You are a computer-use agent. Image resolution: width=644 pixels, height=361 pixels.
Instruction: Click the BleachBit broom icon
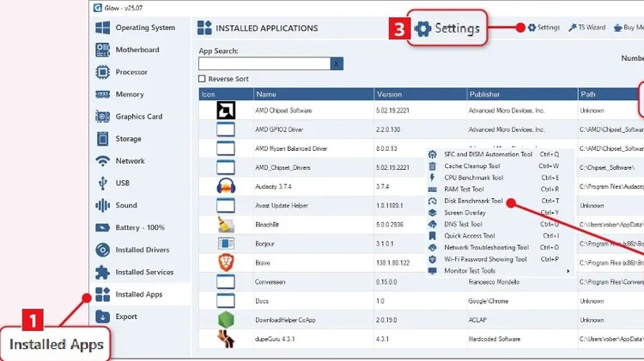pos(226,225)
